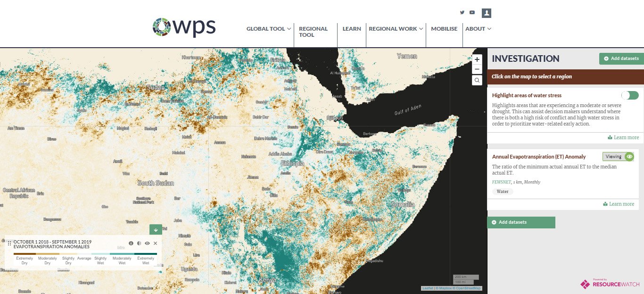Image resolution: width=644 pixels, height=294 pixels.
Task: Open the FEWSNET source link
Action: (501, 182)
